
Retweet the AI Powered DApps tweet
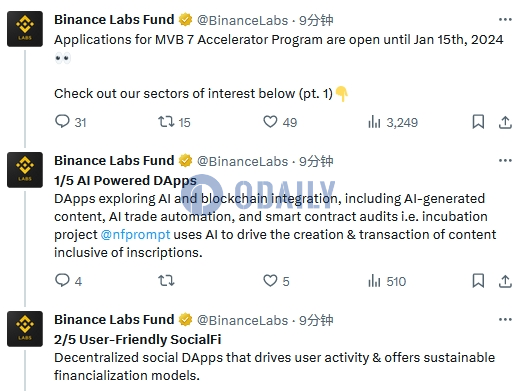coord(166,281)
